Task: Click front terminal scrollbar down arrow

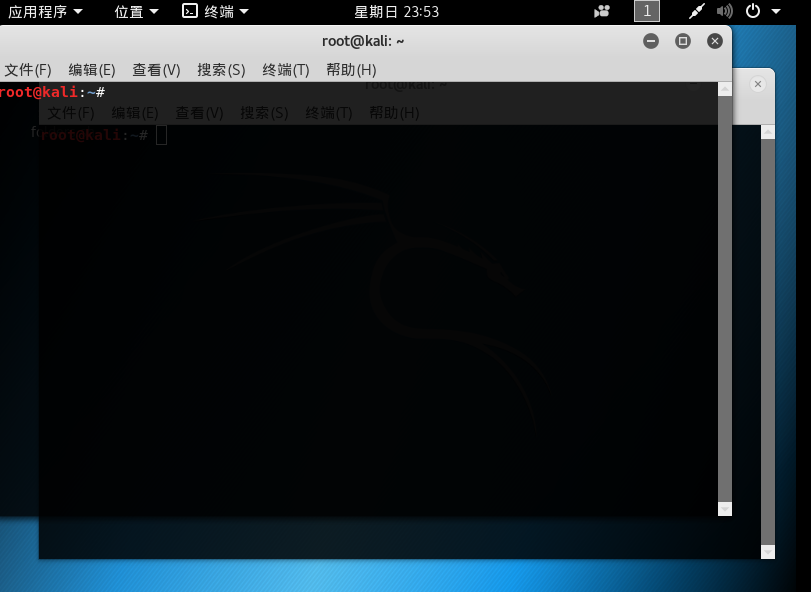Action: pos(725,509)
